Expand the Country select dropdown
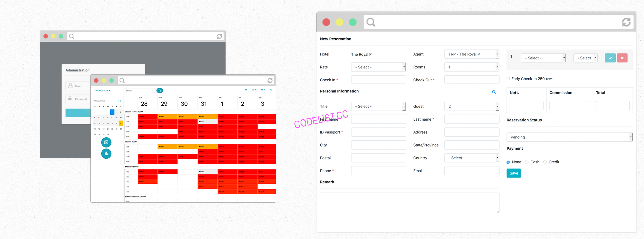Screen dimensions: 644x239 click(x=471, y=158)
